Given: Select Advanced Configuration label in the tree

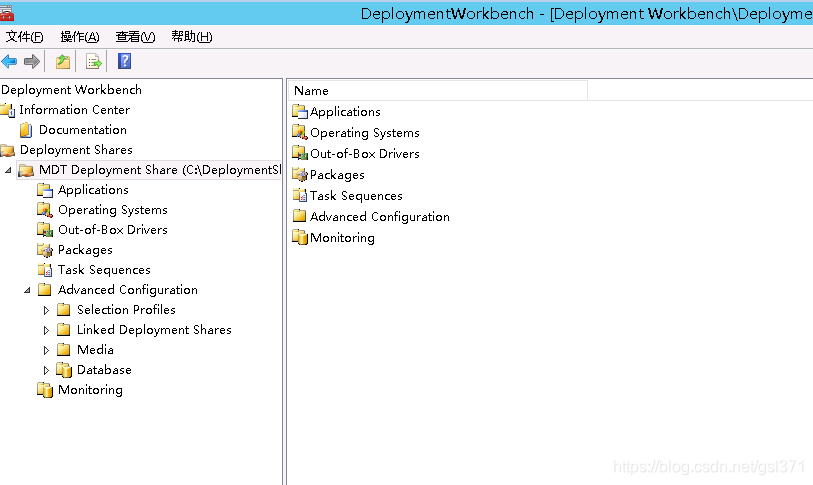Looking at the screenshot, I should (128, 290).
